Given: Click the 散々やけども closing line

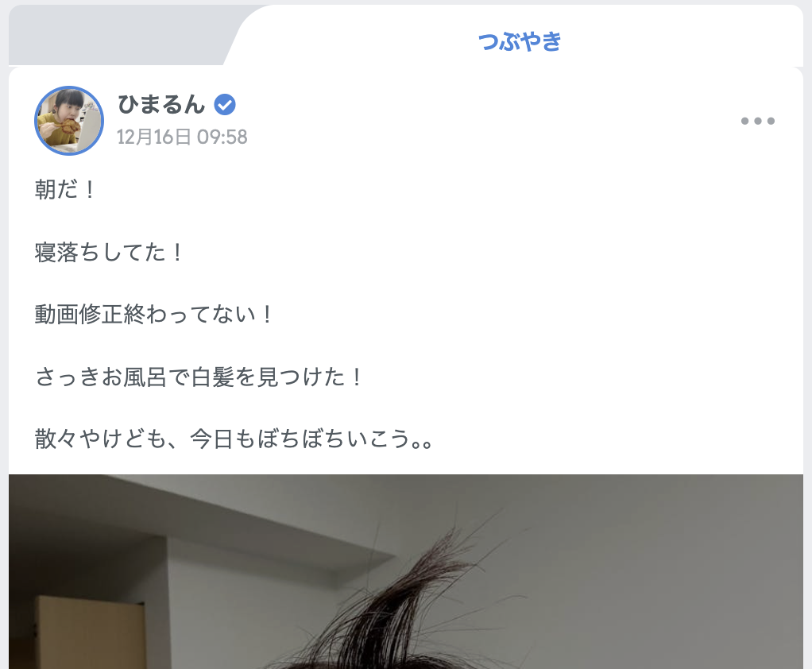Looking at the screenshot, I should 234,439.
